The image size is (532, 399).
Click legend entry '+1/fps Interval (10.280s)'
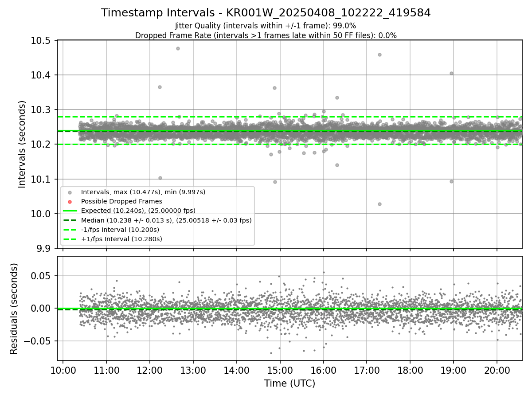click(121, 239)
